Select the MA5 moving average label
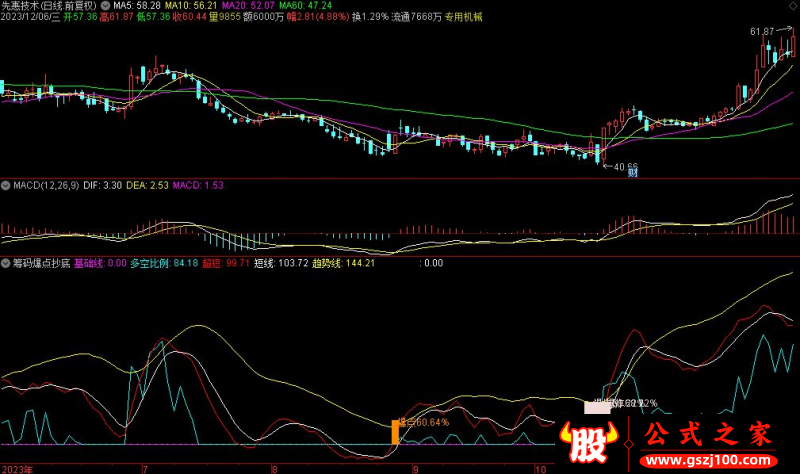Viewport: 800px width, 474px height. click(133, 6)
